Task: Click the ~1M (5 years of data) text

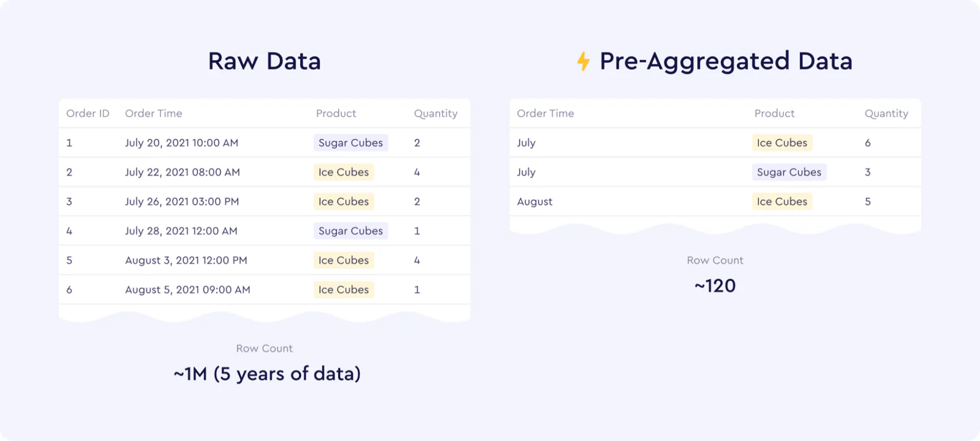Action: [x=267, y=374]
